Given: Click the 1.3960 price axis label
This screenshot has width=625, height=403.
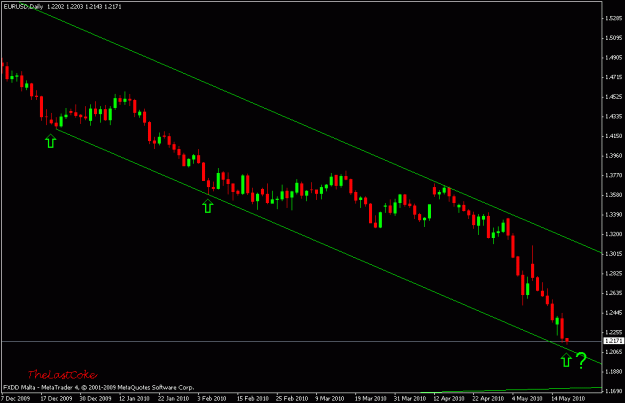Looking at the screenshot, I should [x=613, y=155].
